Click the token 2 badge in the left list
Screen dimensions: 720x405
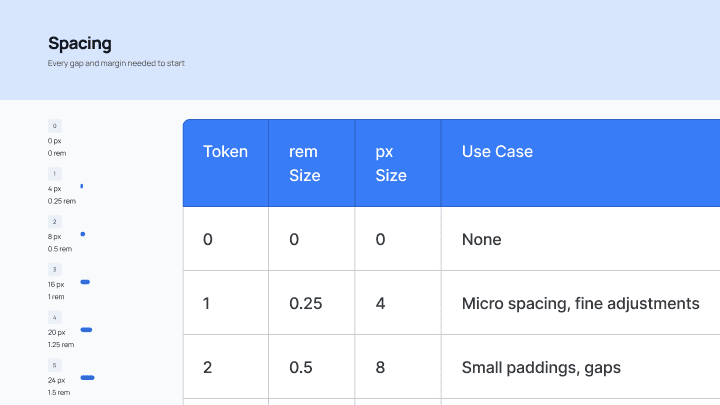pyautogui.click(x=55, y=222)
